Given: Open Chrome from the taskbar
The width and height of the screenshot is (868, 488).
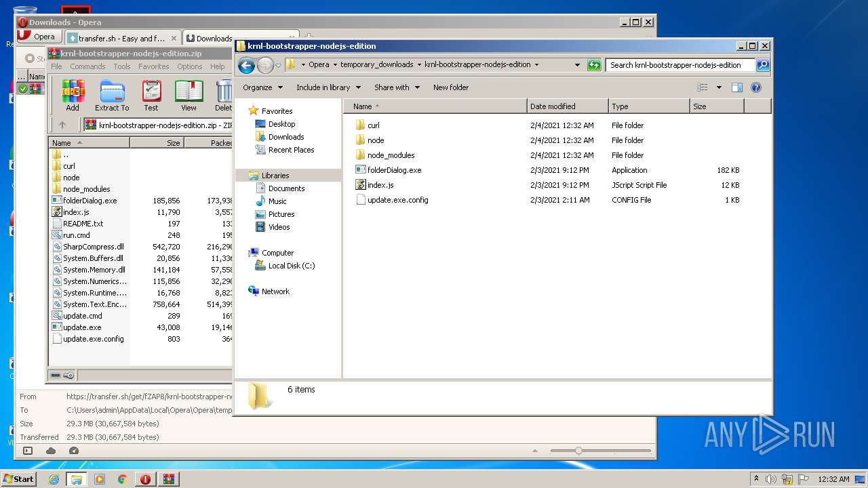Looking at the screenshot, I should point(123,479).
